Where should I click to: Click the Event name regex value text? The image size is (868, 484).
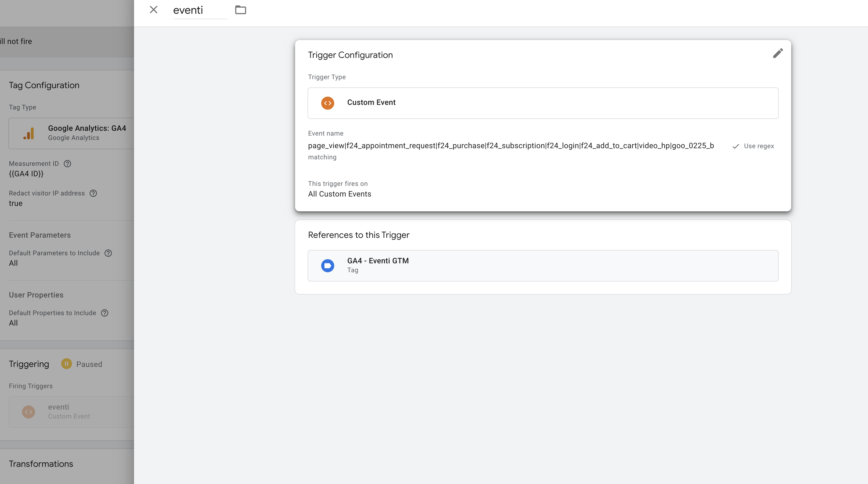pyautogui.click(x=511, y=146)
